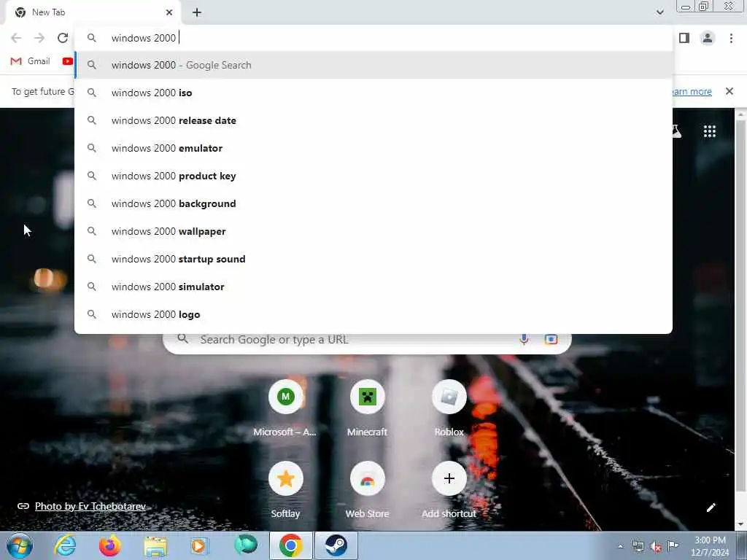Viewport: 747px width, 560px height.
Task: Open a new tab with the plus icon
Action: pos(197,12)
